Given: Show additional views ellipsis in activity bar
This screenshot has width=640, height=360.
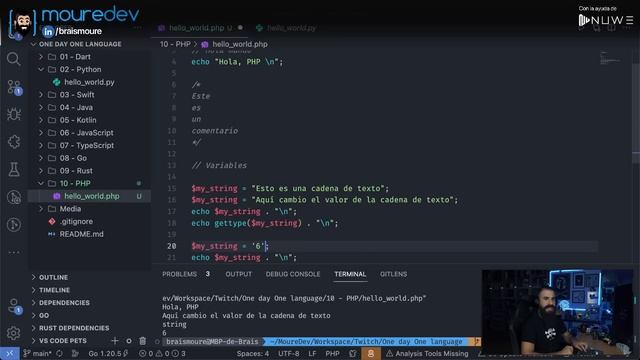Looking at the screenshot, I should (14, 253).
